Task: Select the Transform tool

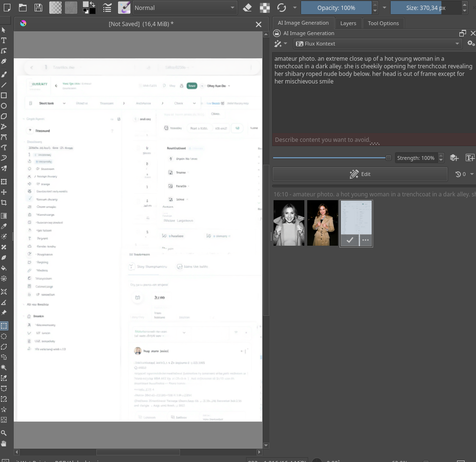Action: pyautogui.click(x=4, y=182)
